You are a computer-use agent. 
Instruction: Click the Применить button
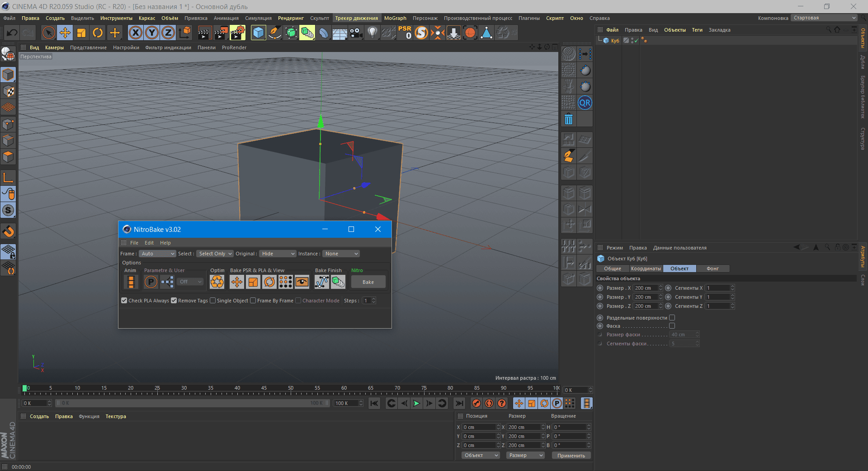(571, 456)
